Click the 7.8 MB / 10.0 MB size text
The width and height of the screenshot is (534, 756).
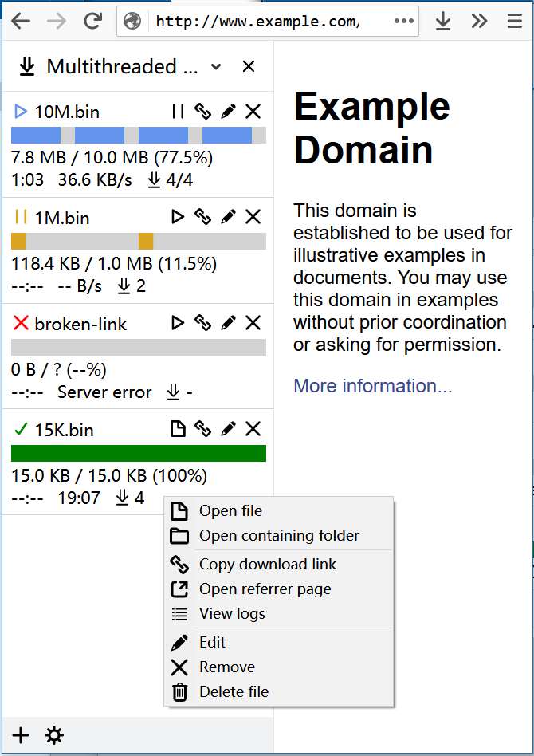(112, 157)
